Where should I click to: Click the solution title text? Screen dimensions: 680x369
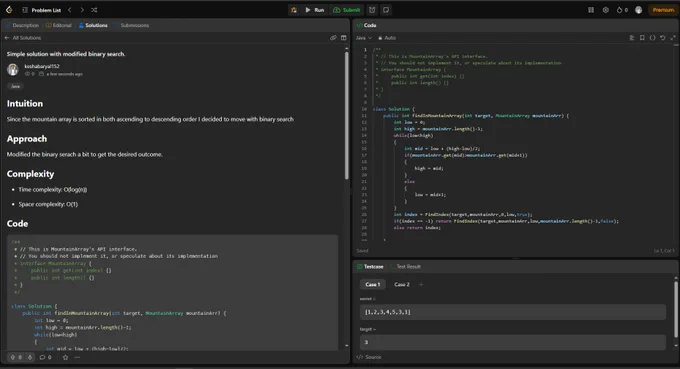(x=66, y=54)
